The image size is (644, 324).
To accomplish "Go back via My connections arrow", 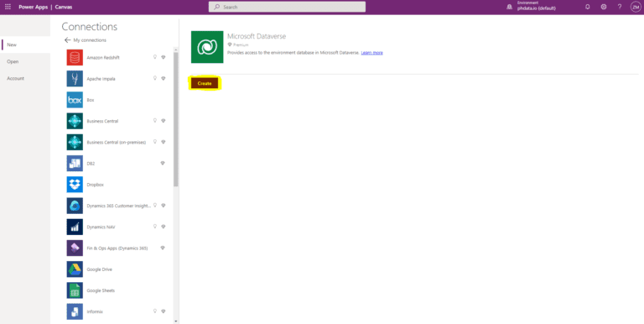I will pyautogui.click(x=67, y=40).
